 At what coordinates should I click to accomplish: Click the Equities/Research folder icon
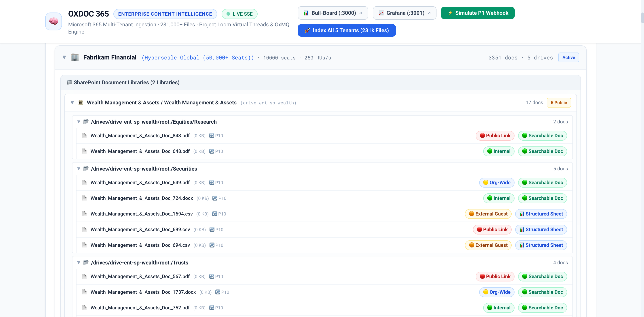click(86, 121)
